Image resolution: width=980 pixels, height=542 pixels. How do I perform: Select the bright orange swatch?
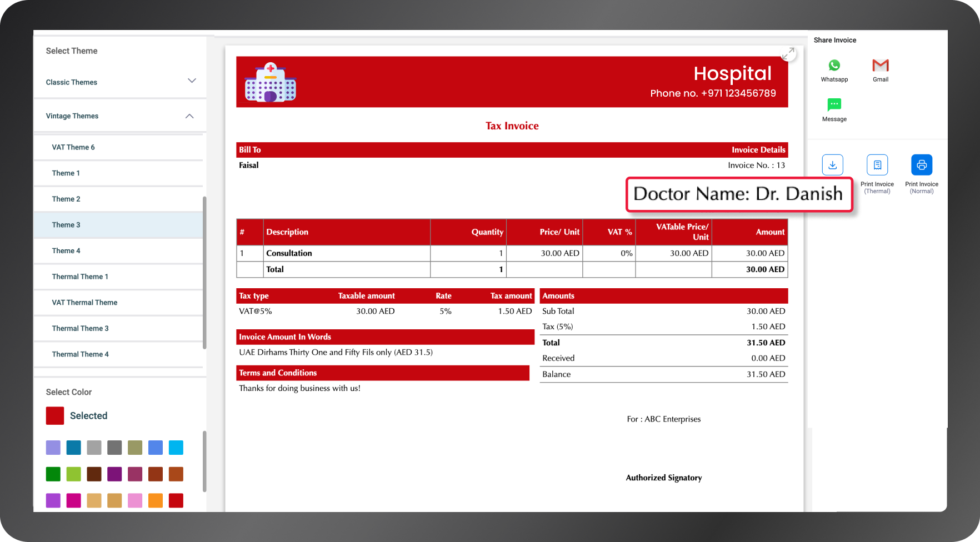156,500
